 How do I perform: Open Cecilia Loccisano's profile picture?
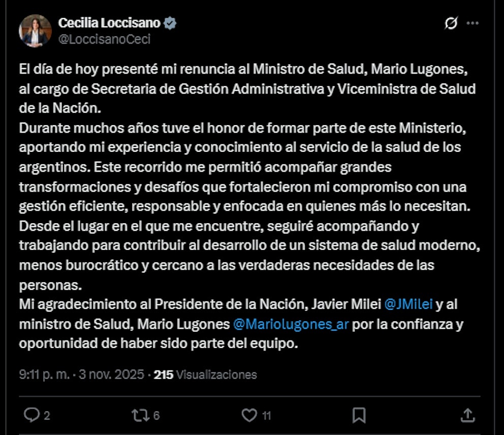[35, 30]
